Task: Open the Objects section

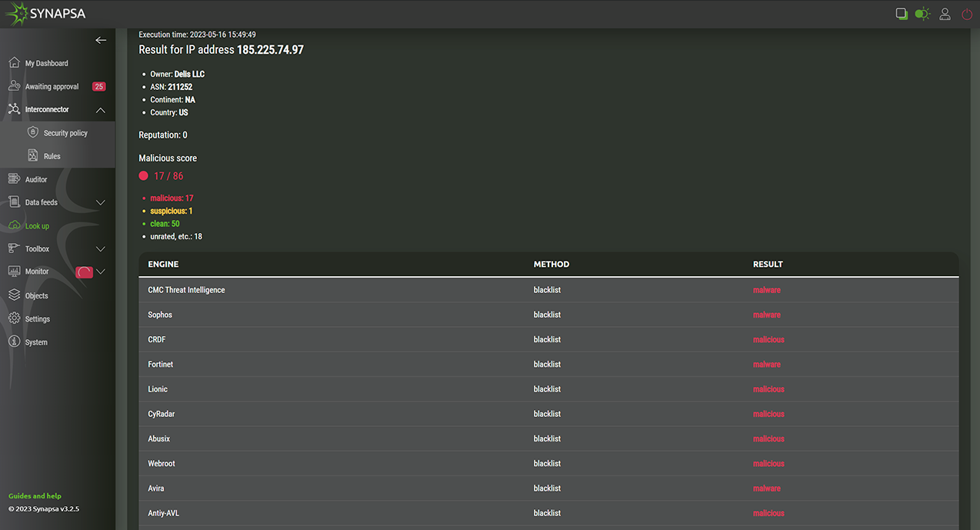Action: pos(37,295)
